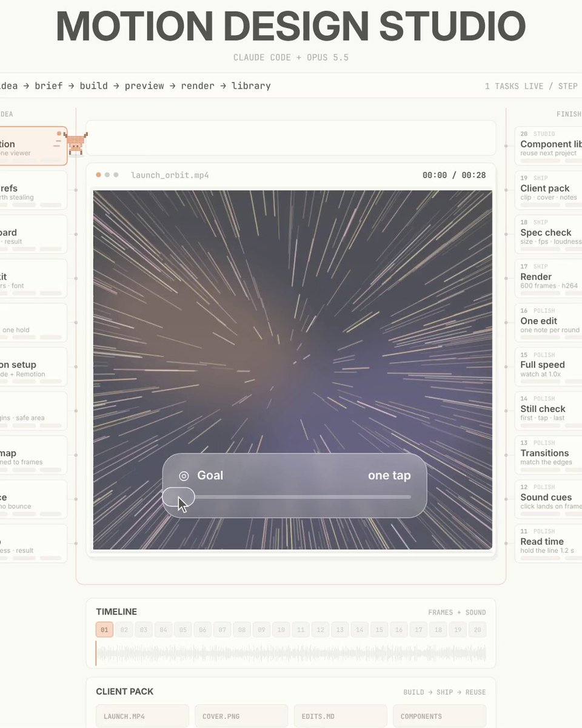Screen dimensions: 582x728
Task: Select the highlighted 'one viewer' card
Action: click(x=33, y=146)
